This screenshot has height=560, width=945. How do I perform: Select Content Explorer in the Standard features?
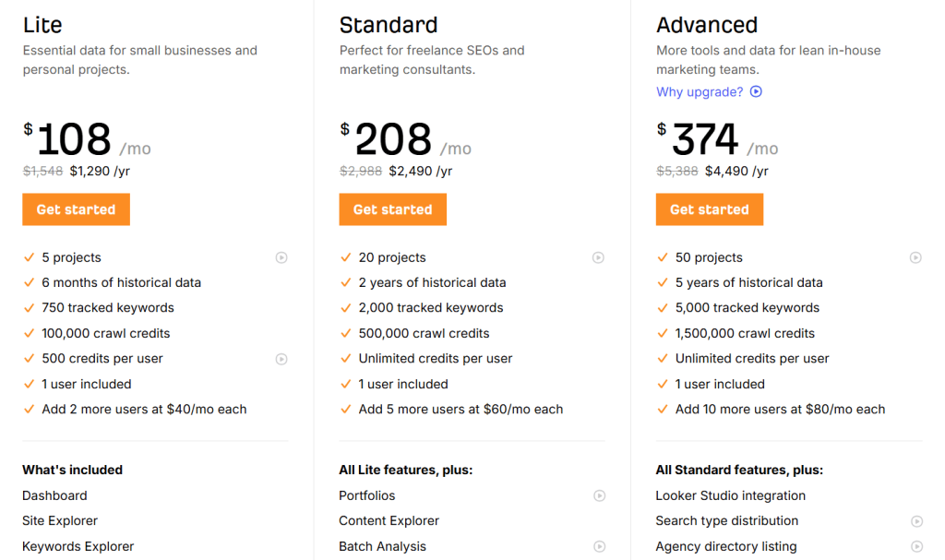coord(389,520)
